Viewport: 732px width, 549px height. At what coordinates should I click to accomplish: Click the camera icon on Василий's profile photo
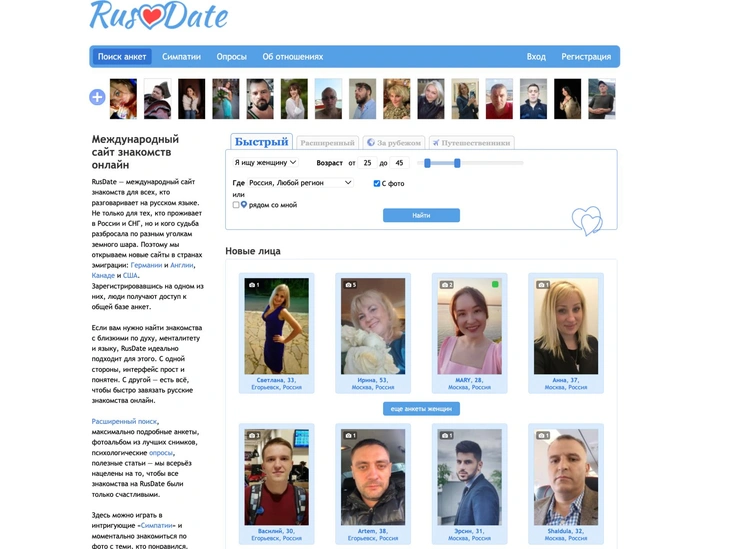(254, 435)
